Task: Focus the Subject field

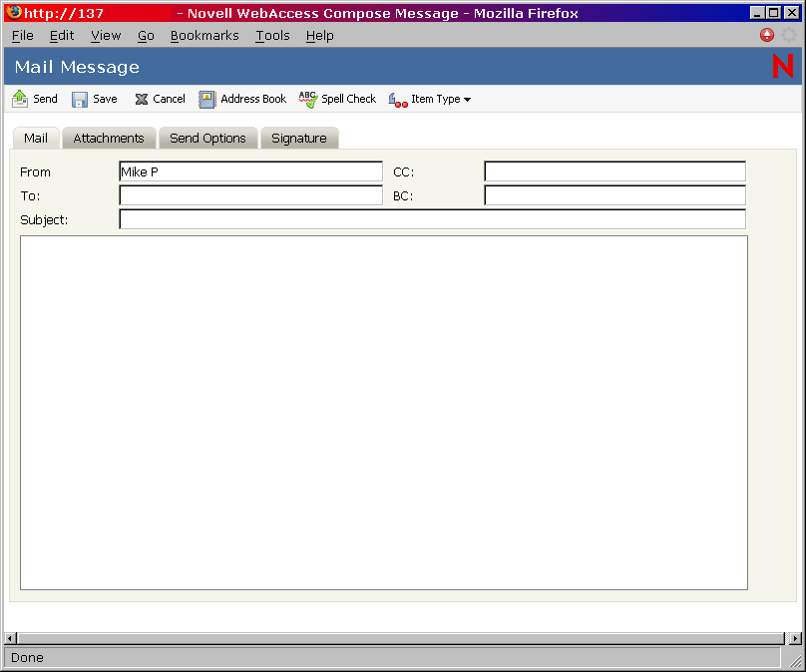Action: point(432,219)
